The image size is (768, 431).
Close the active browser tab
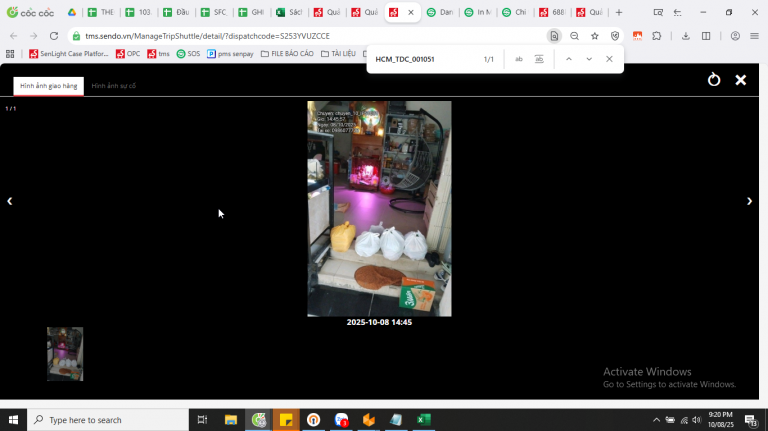tap(411, 12)
